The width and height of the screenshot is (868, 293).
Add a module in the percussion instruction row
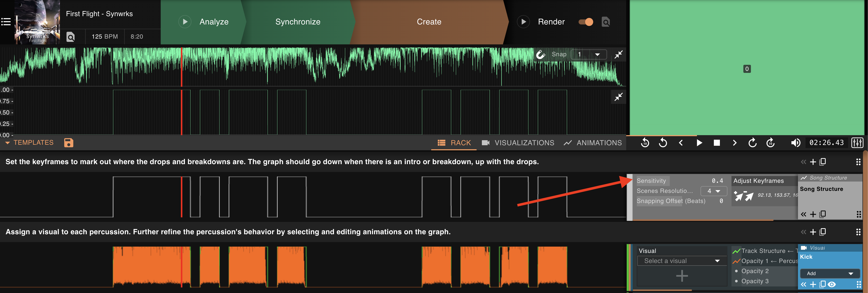pos(813,232)
